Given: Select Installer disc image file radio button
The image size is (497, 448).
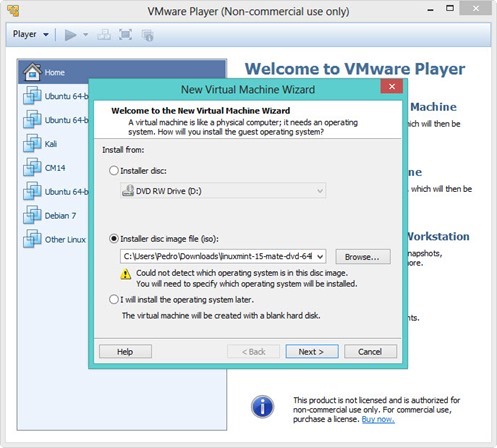Looking at the screenshot, I should pos(114,239).
